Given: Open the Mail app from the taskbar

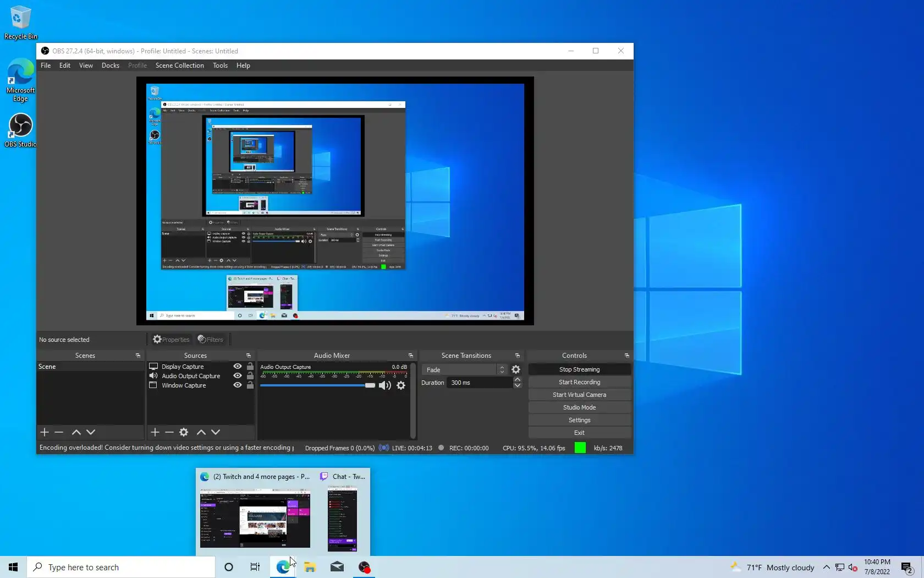Looking at the screenshot, I should tap(337, 567).
